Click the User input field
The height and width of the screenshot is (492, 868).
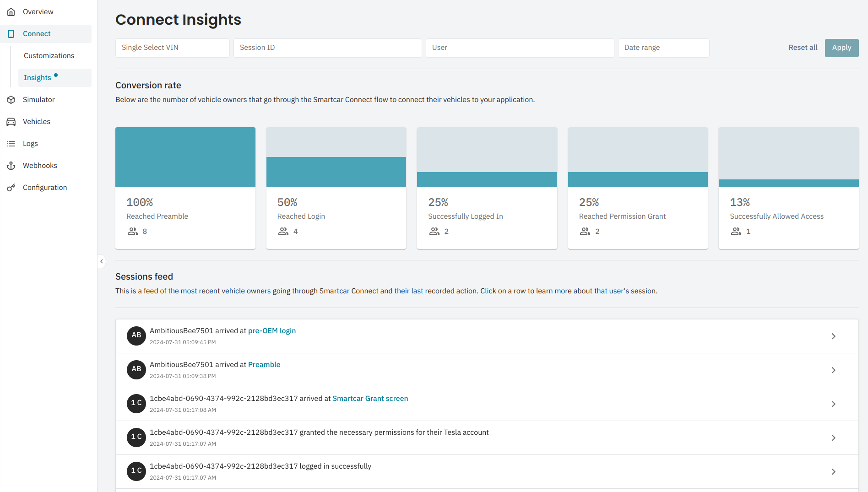coord(520,48)
